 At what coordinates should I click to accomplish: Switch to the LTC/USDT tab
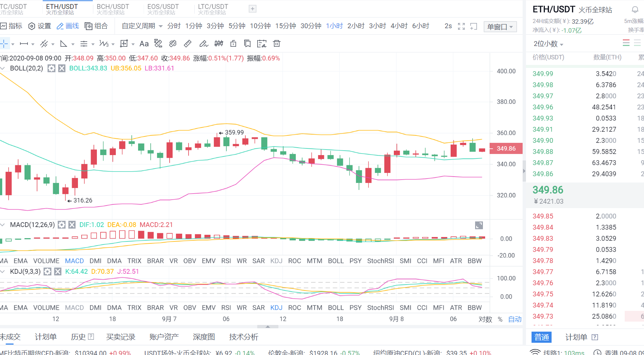tap(213, 9)
